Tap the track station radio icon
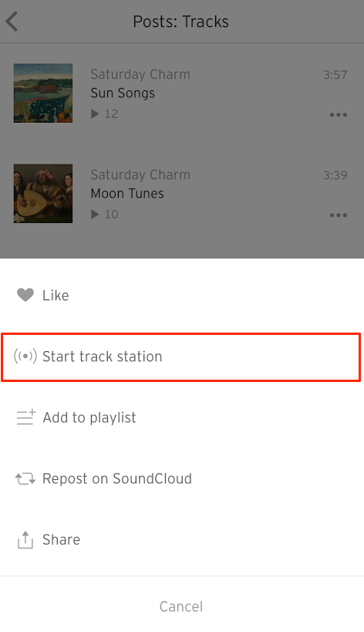 [x=25, y=357]
